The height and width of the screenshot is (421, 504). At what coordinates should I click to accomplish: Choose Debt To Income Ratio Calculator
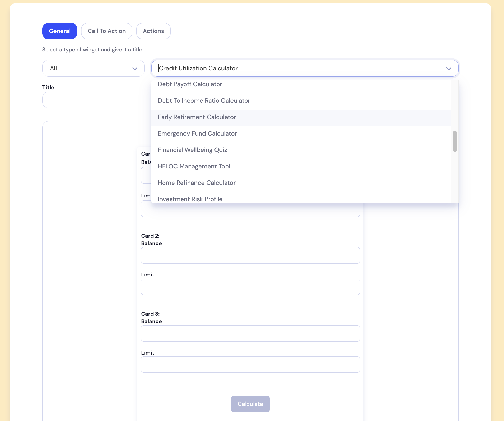click(204, 101)
